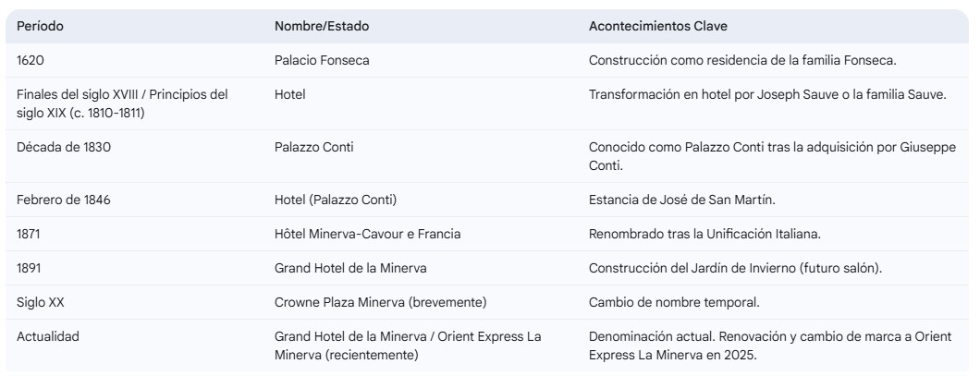Click the Palacio Fonseca name cell
The width and height of the screenshot is (980, 376).
tap(322, 61)
